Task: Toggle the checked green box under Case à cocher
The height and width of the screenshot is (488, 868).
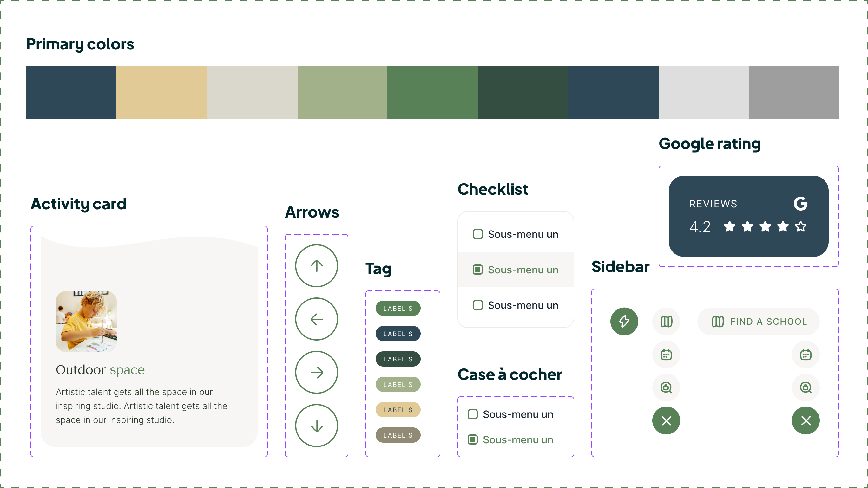Action: coord(472,439)
